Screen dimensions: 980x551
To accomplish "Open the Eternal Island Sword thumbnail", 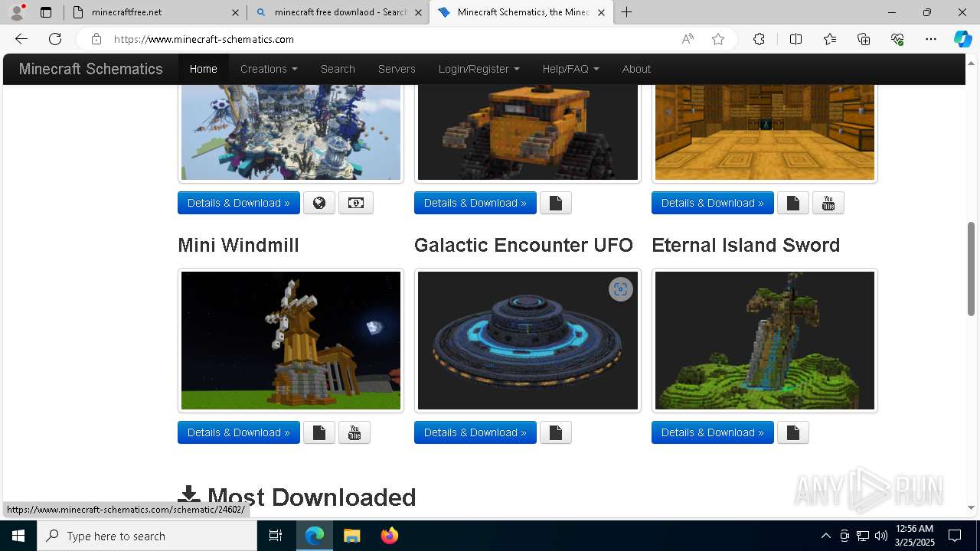I will pos(765,341).
